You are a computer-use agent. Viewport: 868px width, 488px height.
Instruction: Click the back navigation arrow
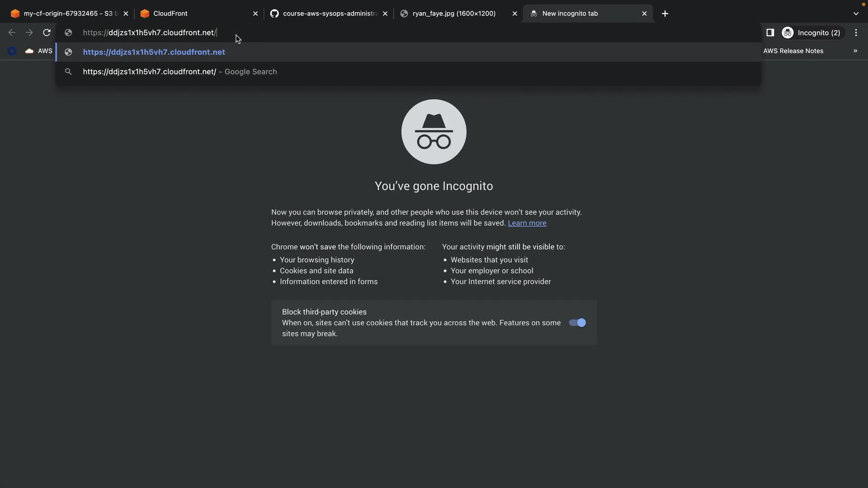tap(12, 33)
